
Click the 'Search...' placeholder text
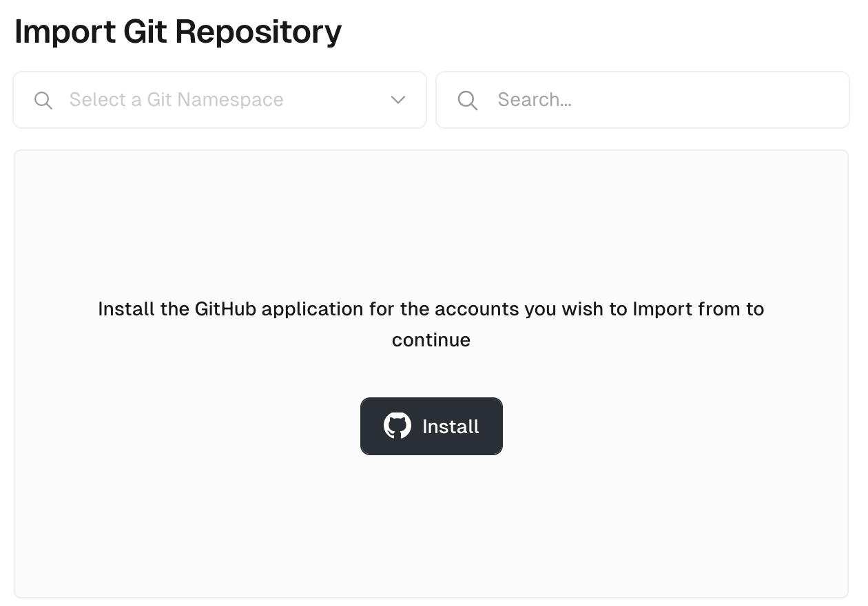(535, 100)
